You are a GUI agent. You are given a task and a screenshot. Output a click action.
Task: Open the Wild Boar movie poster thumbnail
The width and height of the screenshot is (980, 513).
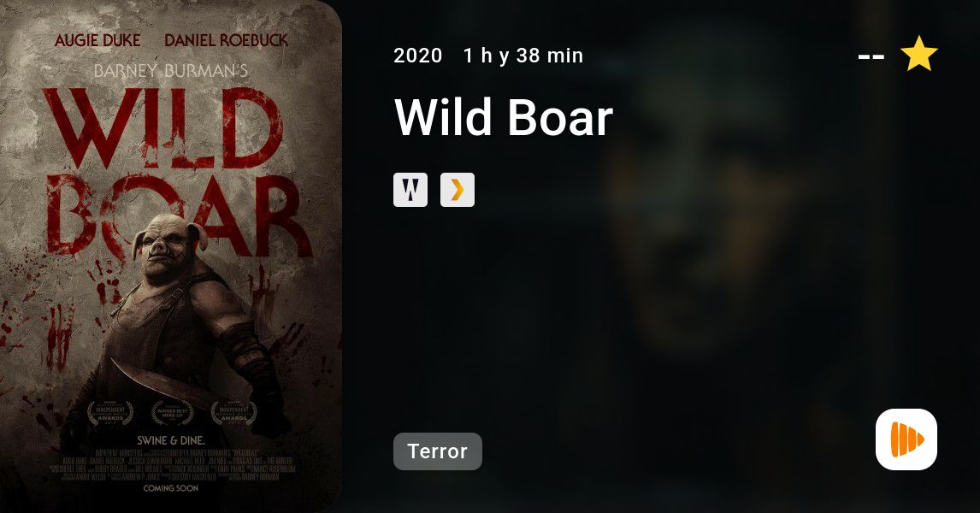[x=171, y=256]
